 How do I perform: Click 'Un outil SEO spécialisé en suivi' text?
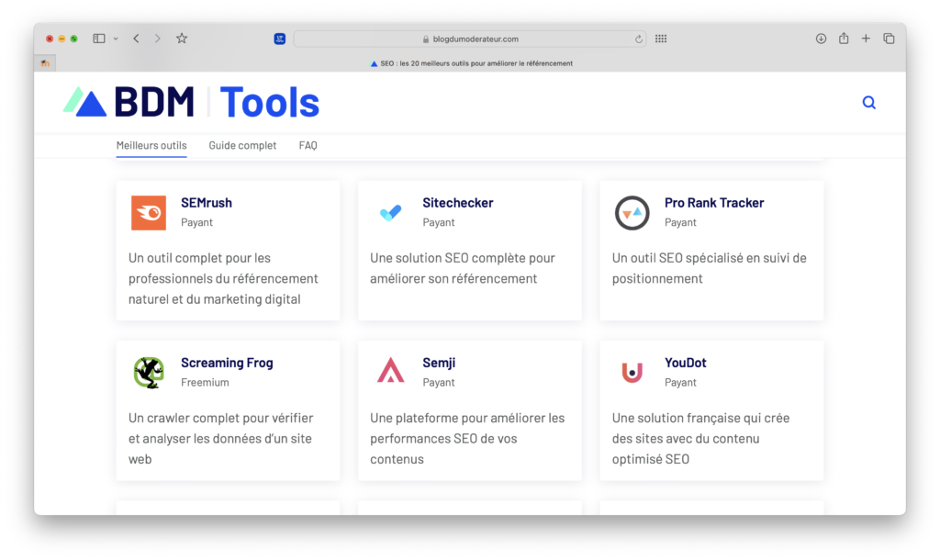coord(710,268)
